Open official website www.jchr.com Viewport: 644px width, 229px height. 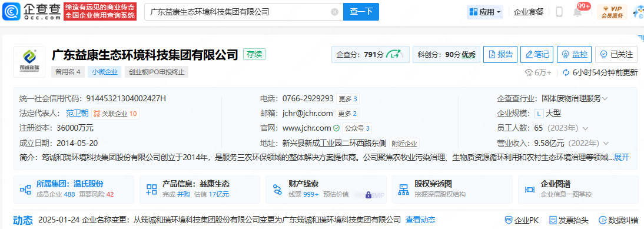307,128
